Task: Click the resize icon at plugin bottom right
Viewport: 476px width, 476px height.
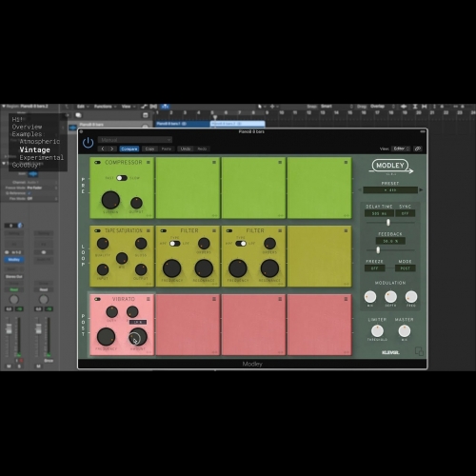Action: point(419,351)
